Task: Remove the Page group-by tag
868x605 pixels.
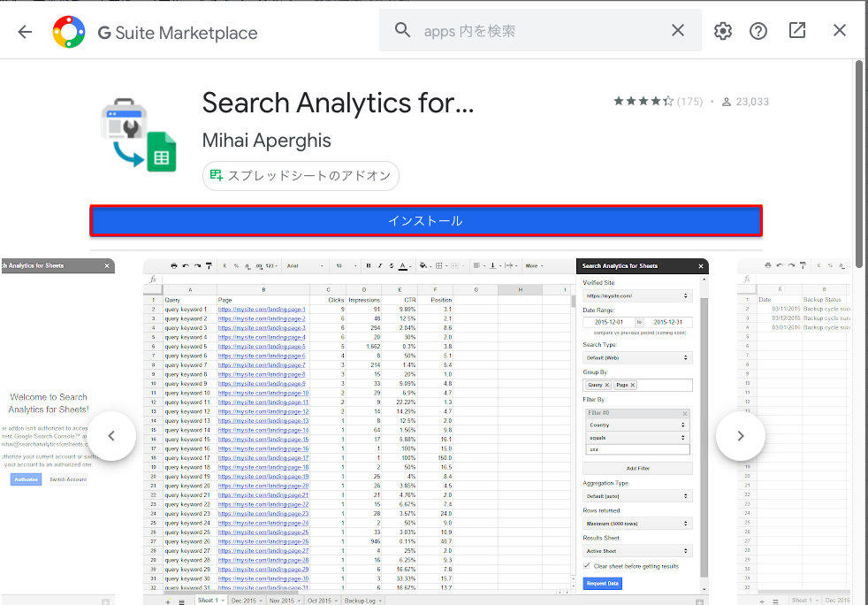Action: (x=633, y=385)
